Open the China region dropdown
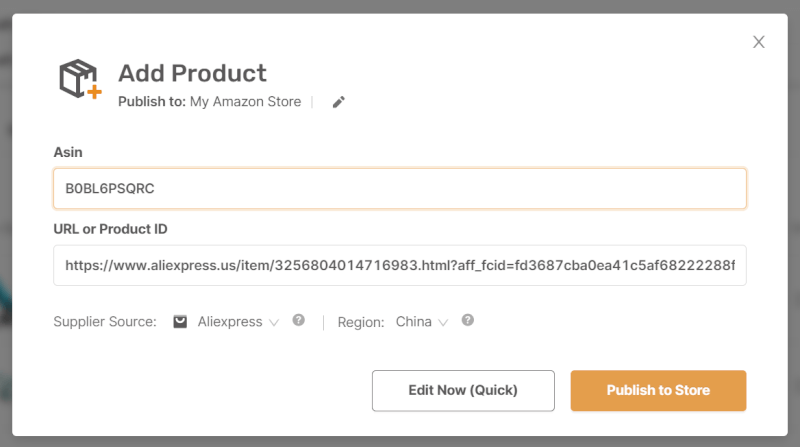Viewport: 800px width, 447px height. click(x=421, y=322)
